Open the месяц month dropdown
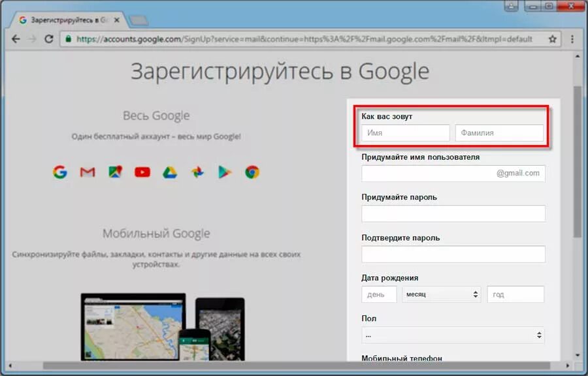The width and height of the screenshot is (588, 376). click(x=442, y=294)
